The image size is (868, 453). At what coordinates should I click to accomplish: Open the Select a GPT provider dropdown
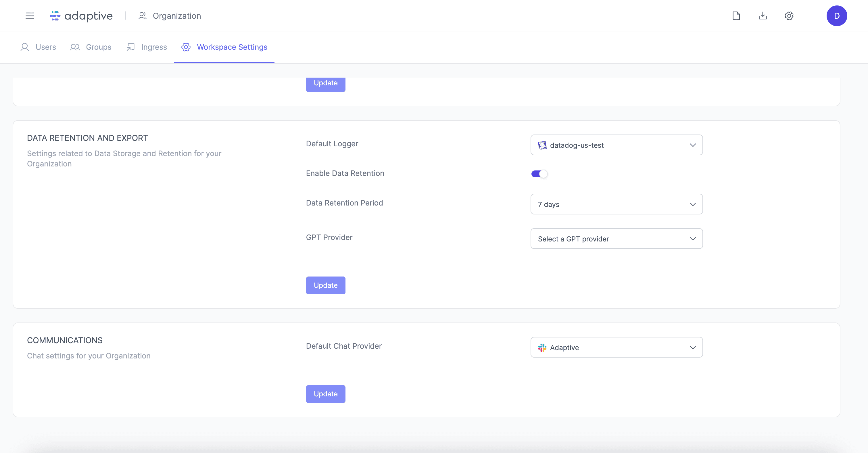[x=616, y=239]
